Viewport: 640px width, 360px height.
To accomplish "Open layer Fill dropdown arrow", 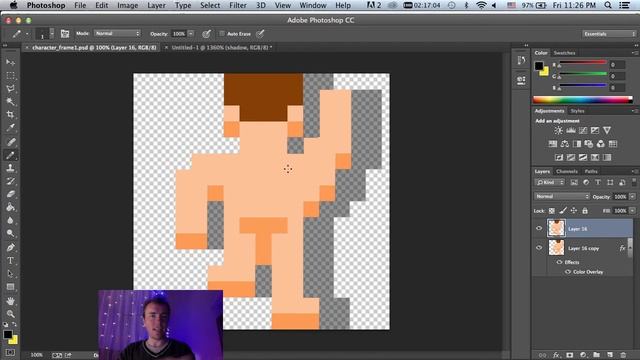I will point(632,211).
